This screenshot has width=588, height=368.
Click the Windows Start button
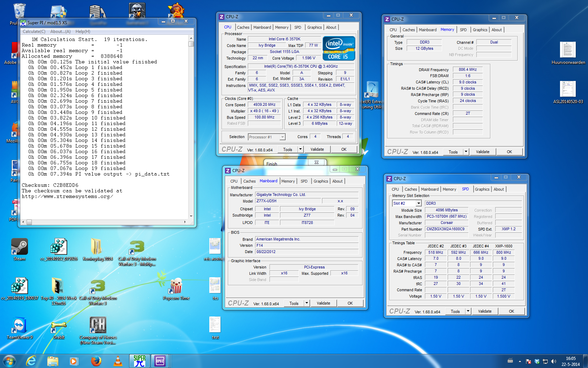(9, 361)
